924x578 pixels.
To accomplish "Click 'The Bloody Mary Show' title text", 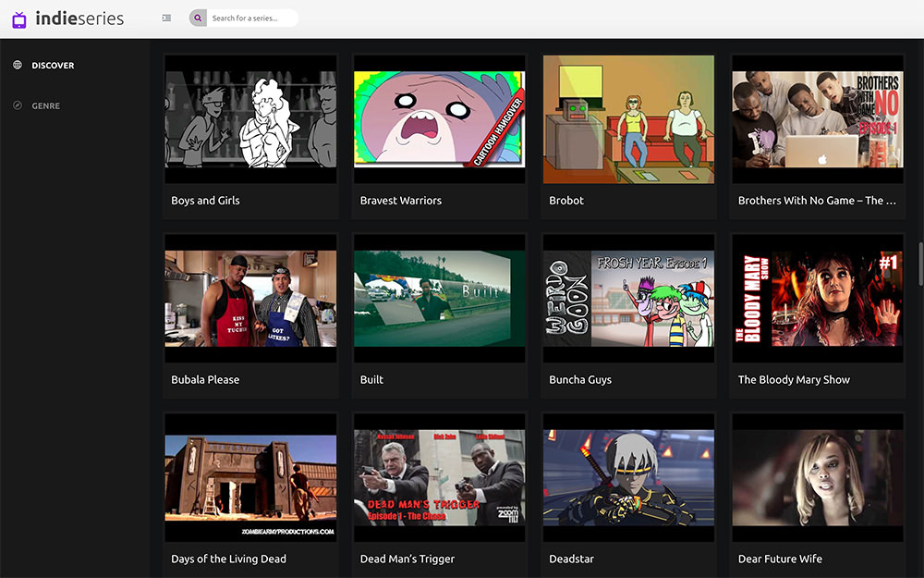I will click(x=795, y=380).
